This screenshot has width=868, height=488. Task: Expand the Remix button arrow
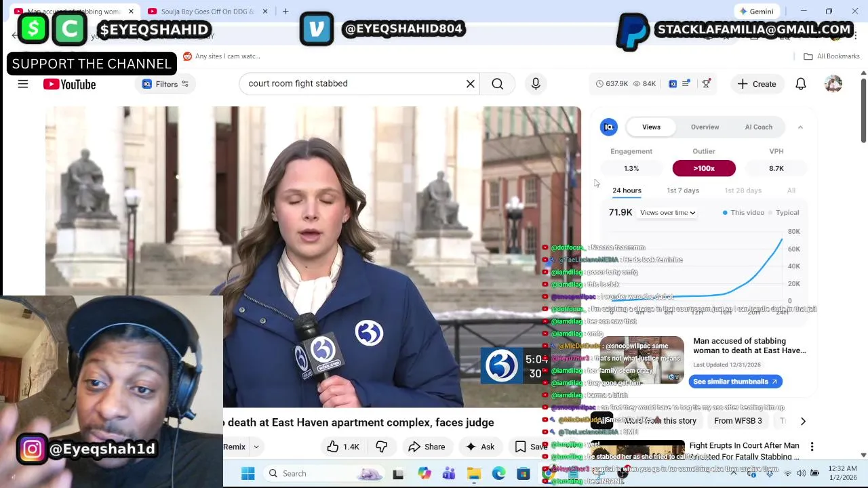(256, 447)
